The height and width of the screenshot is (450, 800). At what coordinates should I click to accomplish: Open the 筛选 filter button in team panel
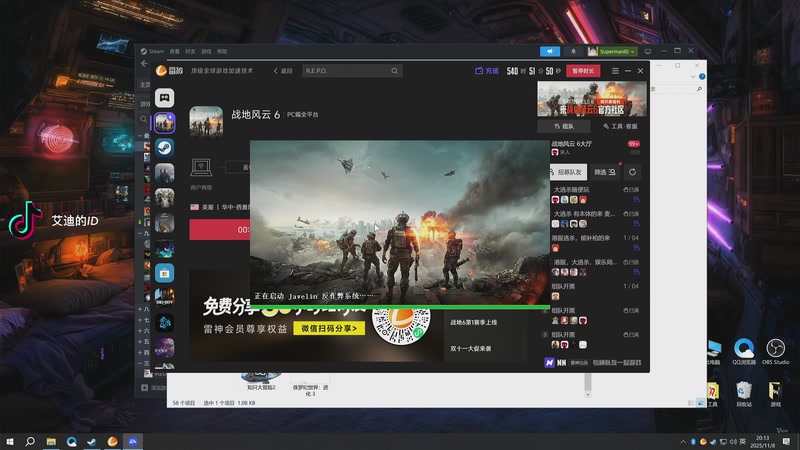click(x=605, y=172)
